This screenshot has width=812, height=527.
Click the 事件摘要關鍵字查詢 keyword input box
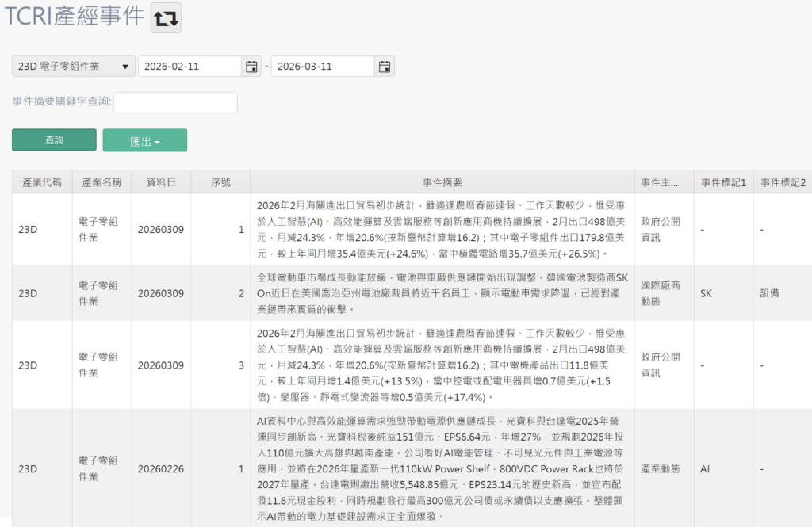(174, 103)
